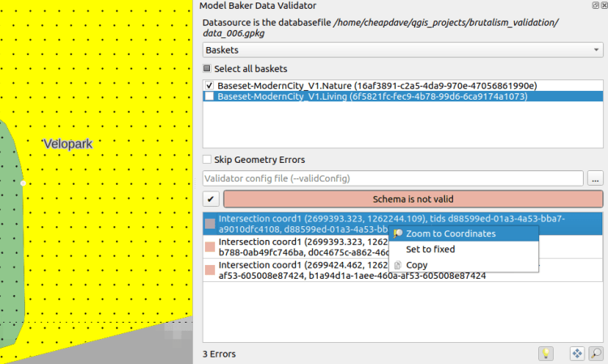Close the Data Validator panel
This screenshot has height=364, width=608.
click(604, 6)
